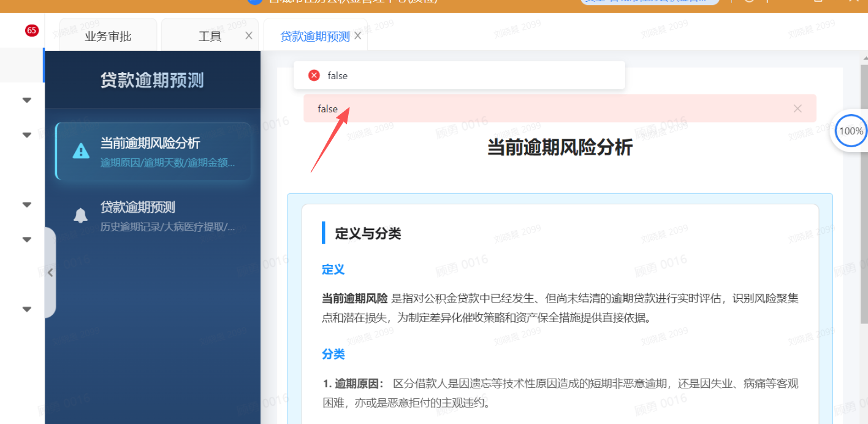This screenshot has height=424, width=868.
Task: Select the 贷款逾期预测 tab
Action: click(x=314, y=36)
